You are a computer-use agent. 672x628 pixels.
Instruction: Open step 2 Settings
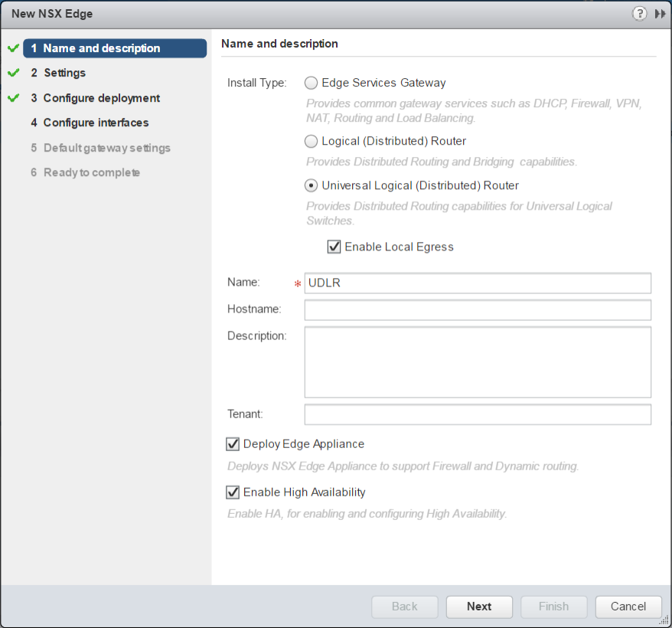pos(64,73)
